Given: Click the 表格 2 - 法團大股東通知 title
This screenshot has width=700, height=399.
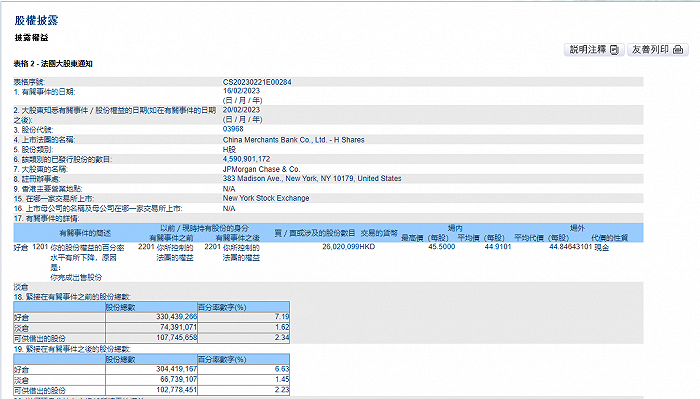Looking at the screenshot, I should click(53, 64).
